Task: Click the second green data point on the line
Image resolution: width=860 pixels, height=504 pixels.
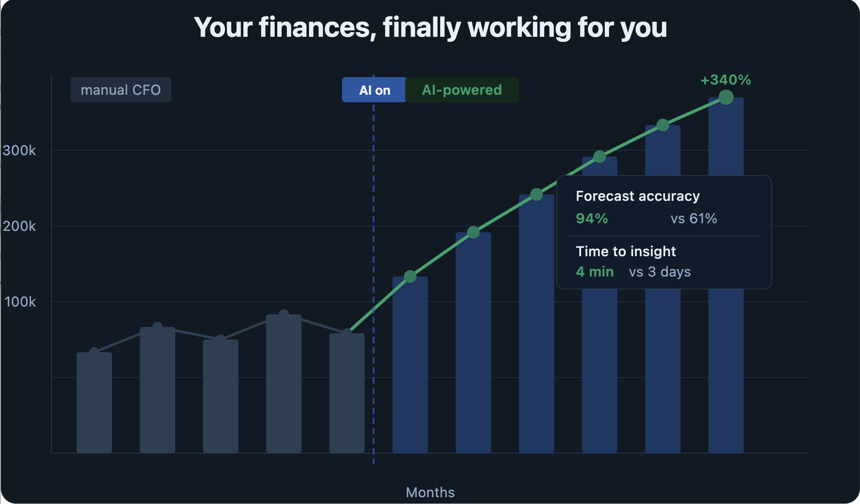Action: coord(473,232)
